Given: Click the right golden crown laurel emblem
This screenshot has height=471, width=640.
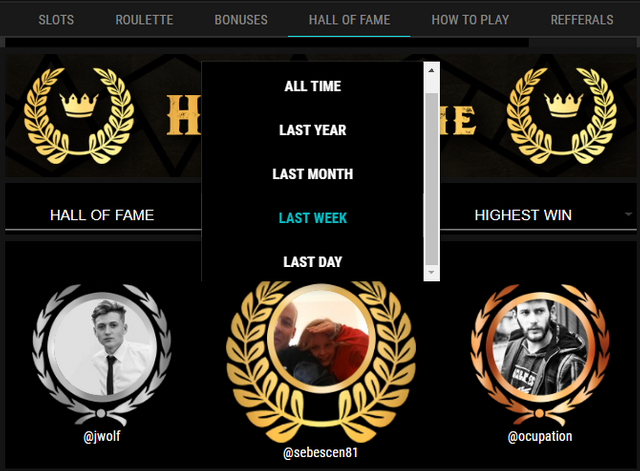Looking at the screenshot, I should (x=562, y=116).
